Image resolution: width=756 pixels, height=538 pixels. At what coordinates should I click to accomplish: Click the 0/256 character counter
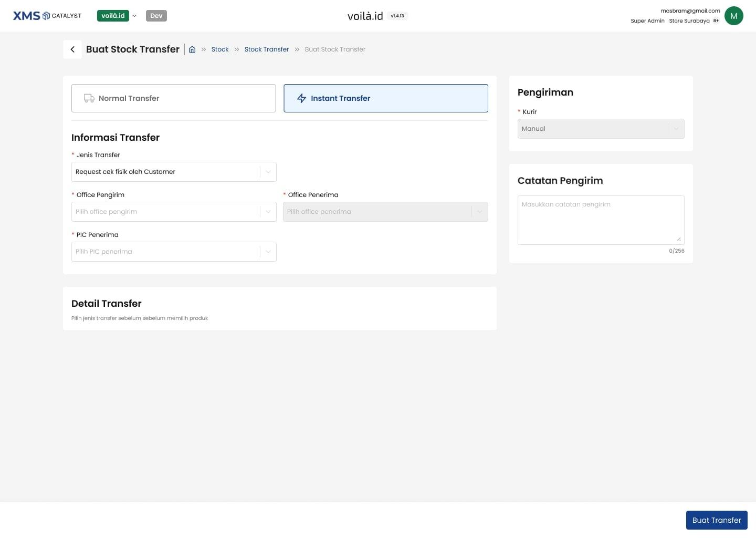click(x=677, y=251)
